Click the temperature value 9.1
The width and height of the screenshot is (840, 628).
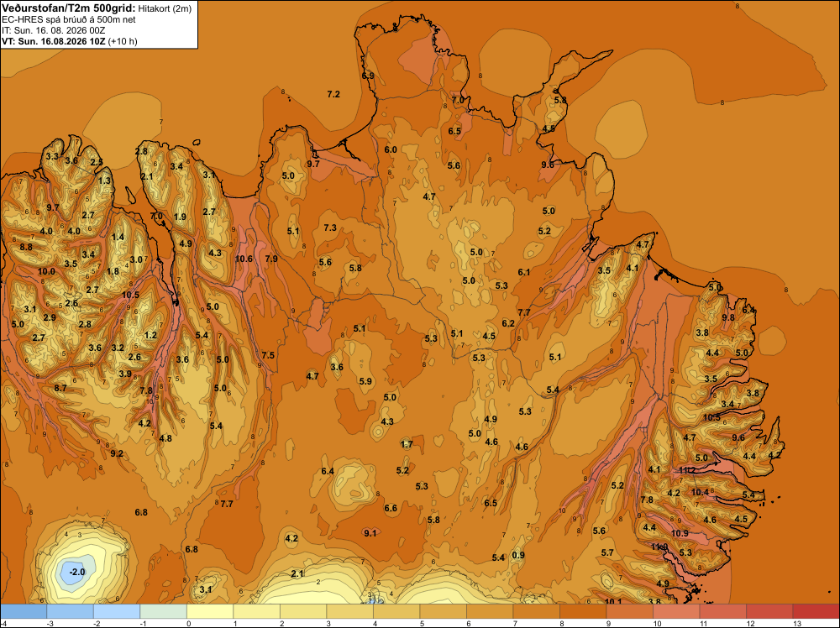tap(370, 532)
